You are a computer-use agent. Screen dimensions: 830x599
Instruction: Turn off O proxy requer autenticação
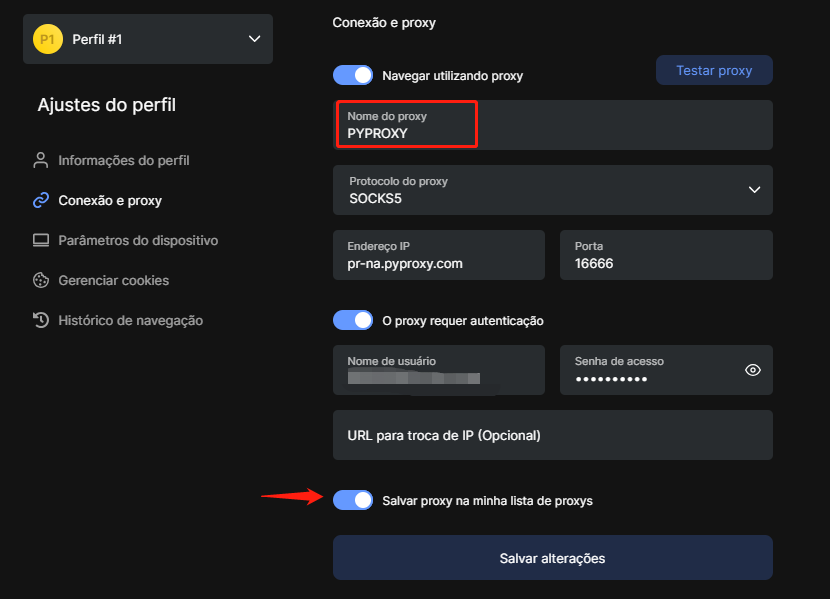[x=353, y=320]
